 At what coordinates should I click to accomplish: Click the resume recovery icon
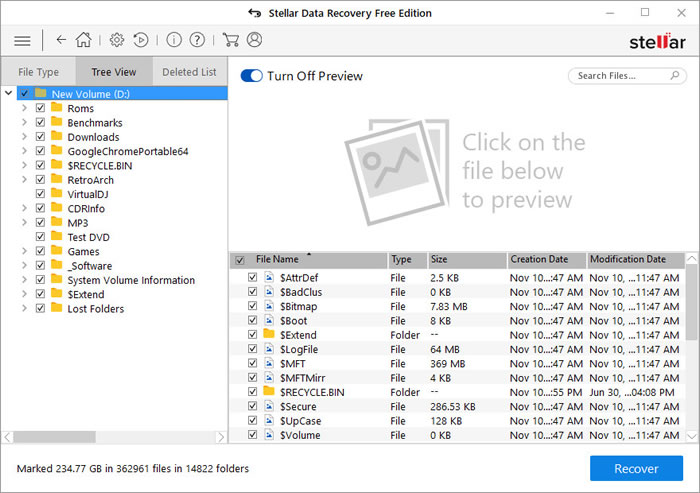141,41
